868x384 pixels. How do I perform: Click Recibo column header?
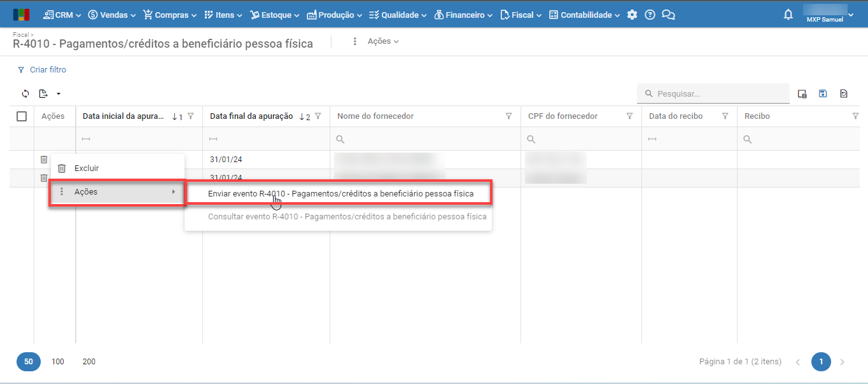click(757, 116)
